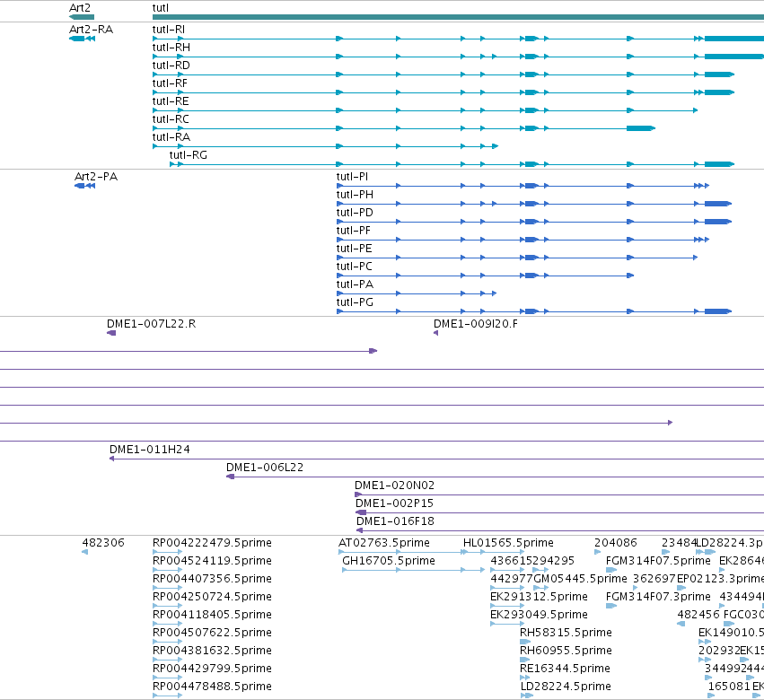The image size is (764, 700).
Task: Select protein tutl-PI
Action: 523,186
